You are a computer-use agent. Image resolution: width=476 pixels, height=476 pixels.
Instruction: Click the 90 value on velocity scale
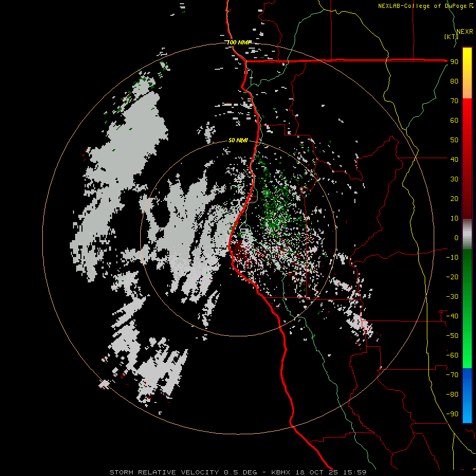(454, 62)
